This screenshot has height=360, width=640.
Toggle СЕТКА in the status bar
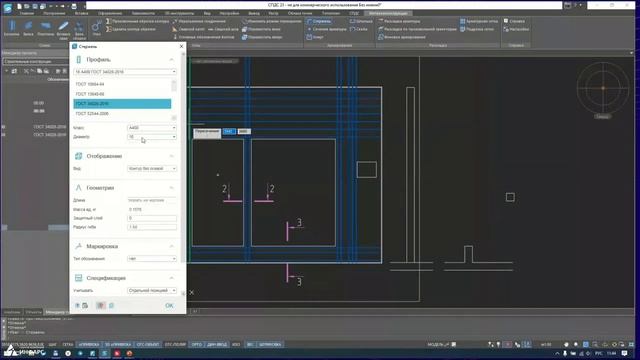(x=68, y=344)
